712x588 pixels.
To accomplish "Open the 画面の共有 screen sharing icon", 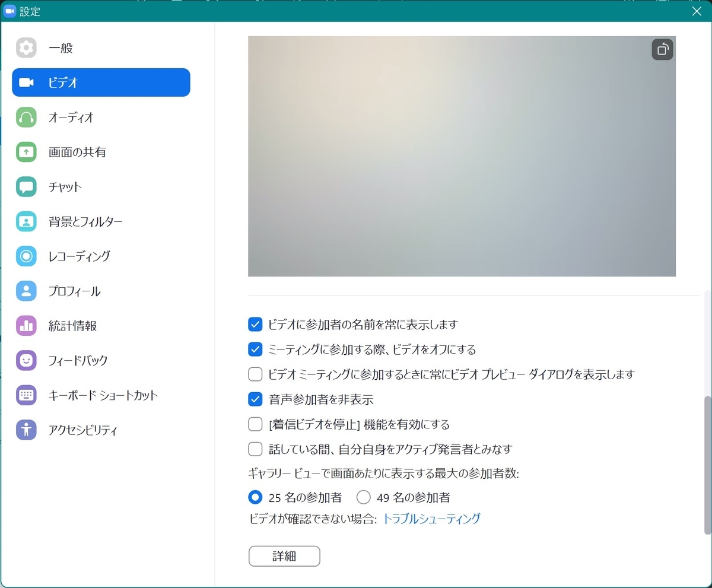I will (x=26, y=152).
